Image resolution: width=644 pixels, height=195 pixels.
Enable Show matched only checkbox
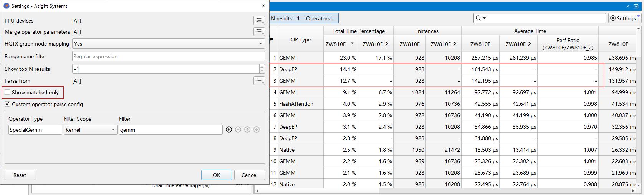tap(7, 92)
